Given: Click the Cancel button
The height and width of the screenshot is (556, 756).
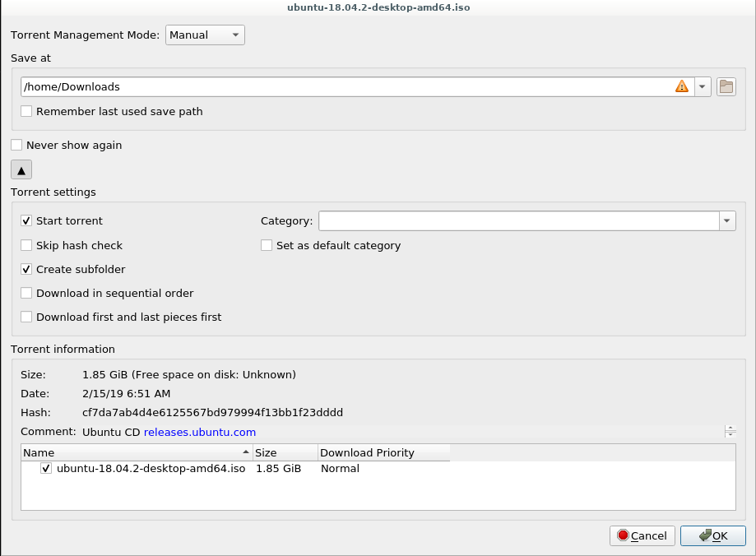Looking at the screenshot, I should pyautogui.click(x=642, y=535).
